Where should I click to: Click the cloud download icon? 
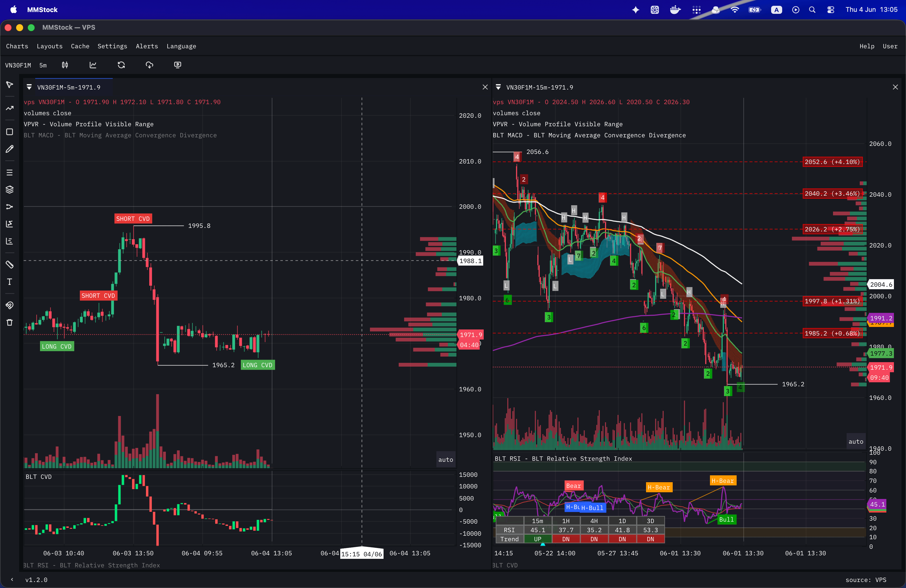click(149, 65)
